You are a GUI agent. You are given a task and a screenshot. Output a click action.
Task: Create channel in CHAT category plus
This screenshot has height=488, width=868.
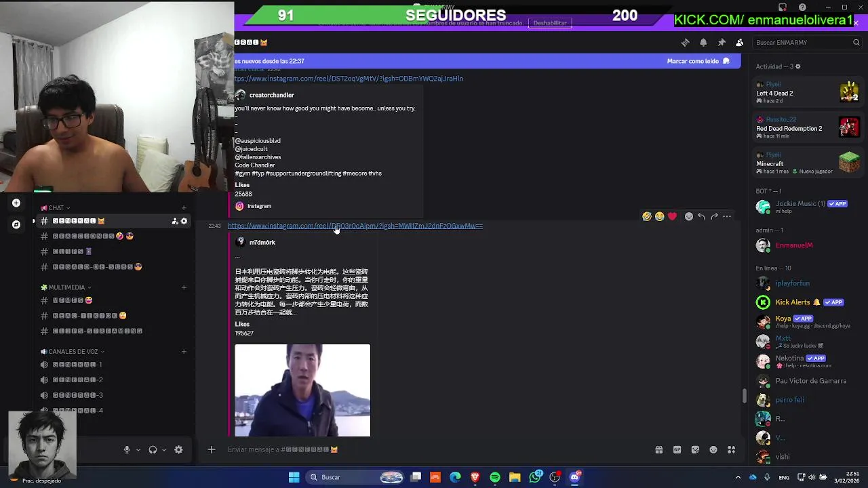(x=184, y=208)
